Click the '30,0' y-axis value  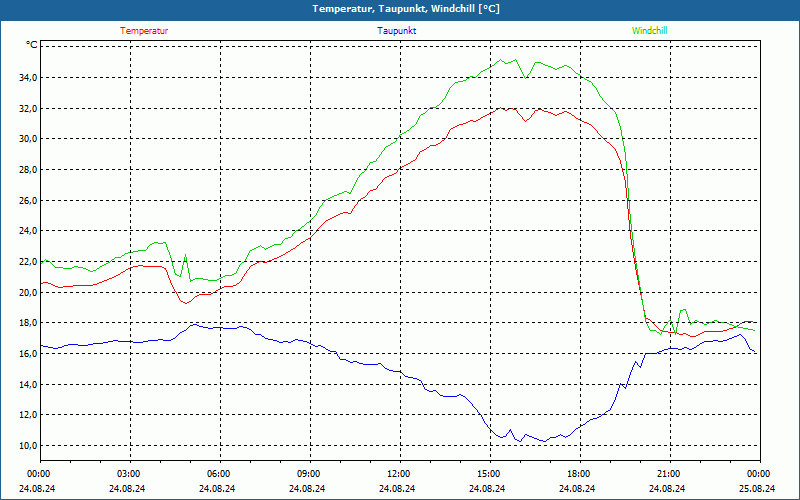pyautogui.click(x=28, y=139)
